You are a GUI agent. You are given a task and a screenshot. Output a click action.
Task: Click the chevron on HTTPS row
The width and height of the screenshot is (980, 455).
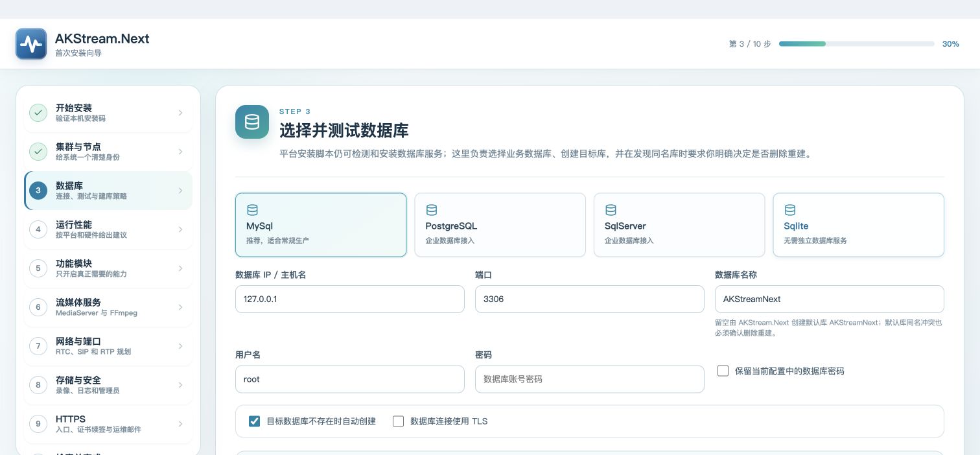pos(180,424)
